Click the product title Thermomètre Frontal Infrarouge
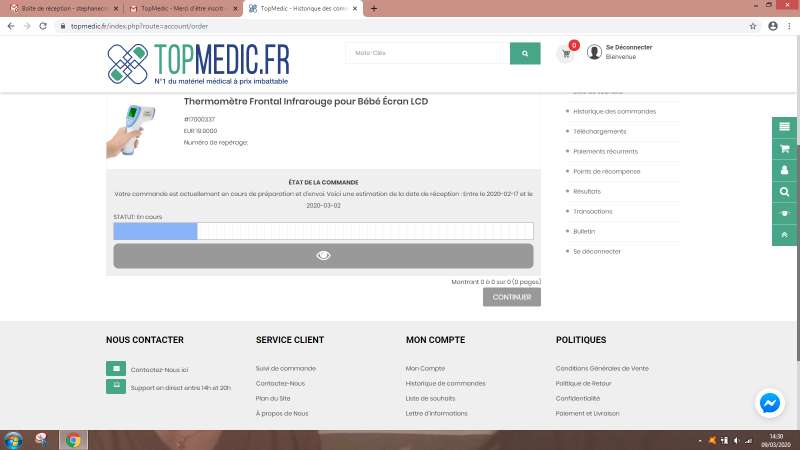The width and height of the screenshot is (800, 450). (306, 102)
